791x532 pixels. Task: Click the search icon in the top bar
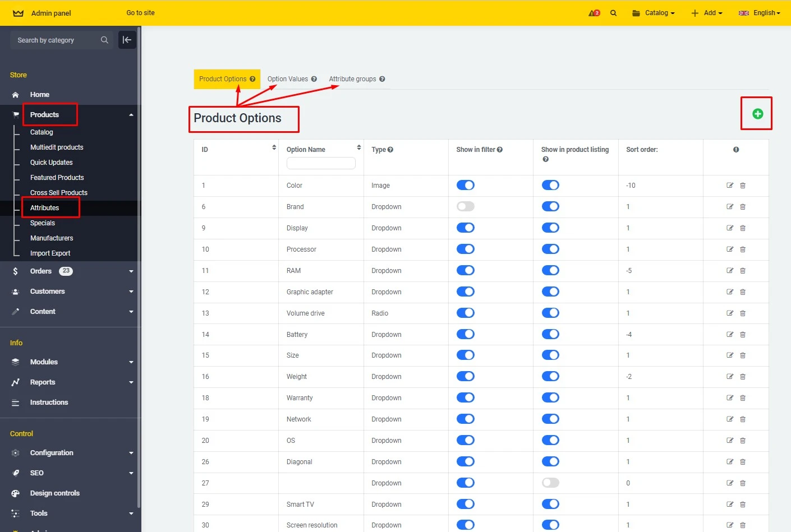tap(613, 12)
